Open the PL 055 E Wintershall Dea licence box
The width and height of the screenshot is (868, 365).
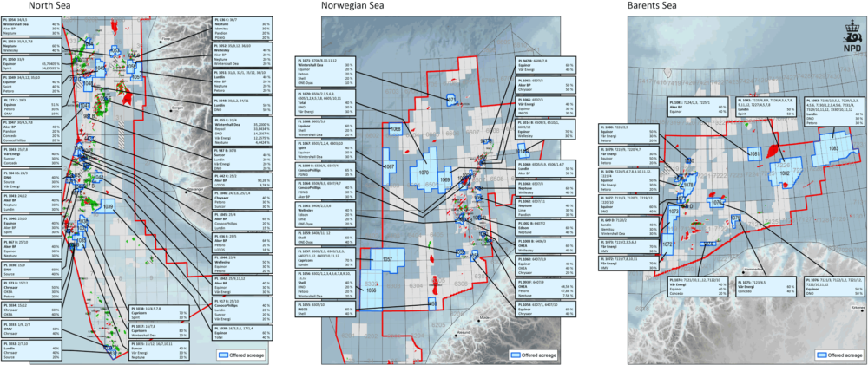click(243, 130)
